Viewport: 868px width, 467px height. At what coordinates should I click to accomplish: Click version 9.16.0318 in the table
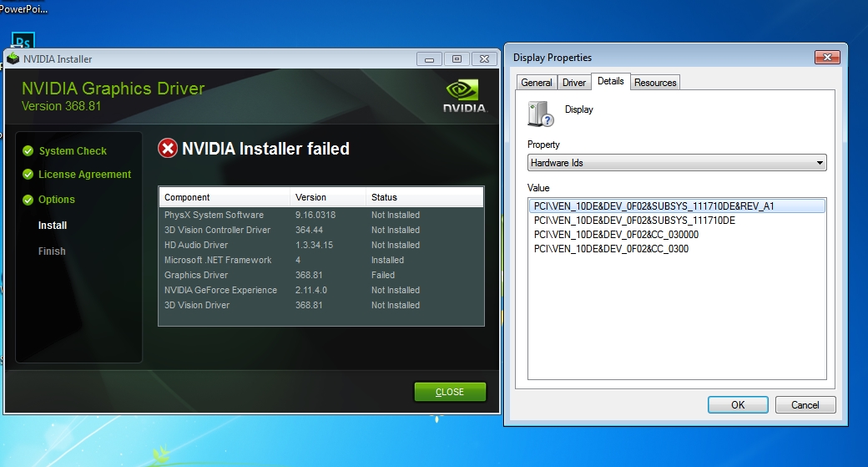point(315,215)
